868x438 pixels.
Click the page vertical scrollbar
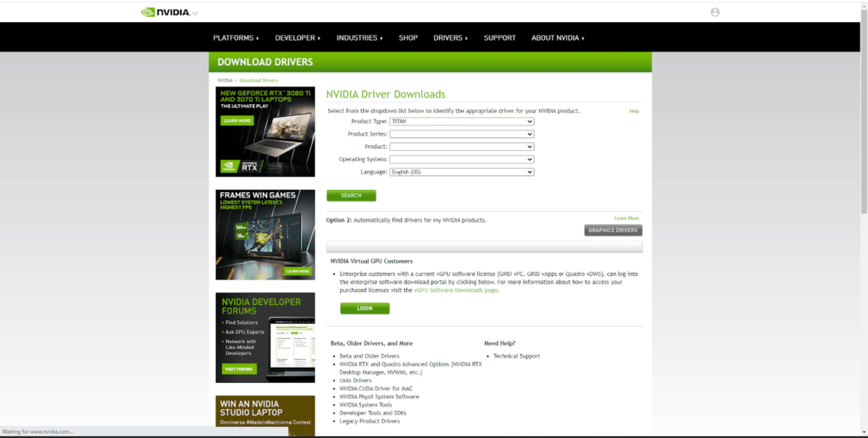[864, 111]
